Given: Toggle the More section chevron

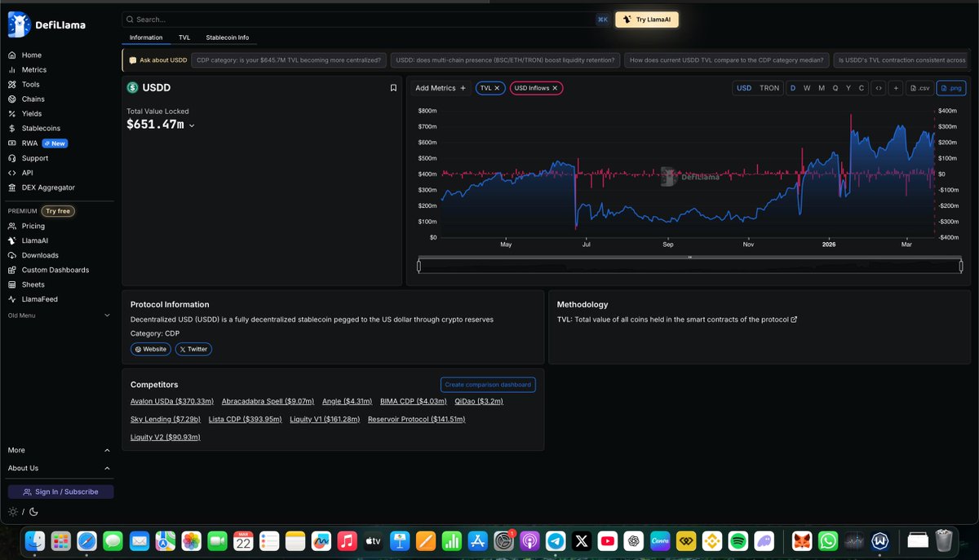Looking at the screenshot, I should point(107,450).
